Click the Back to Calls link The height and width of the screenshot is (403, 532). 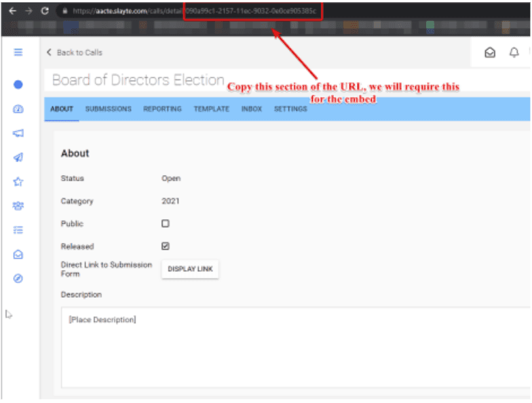click(79, 53)
